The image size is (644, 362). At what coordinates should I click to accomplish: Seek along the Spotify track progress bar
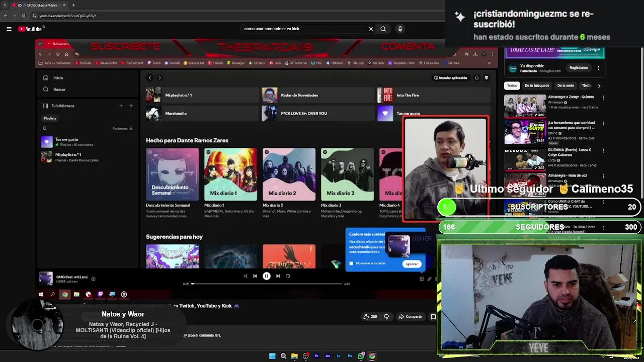267,284
